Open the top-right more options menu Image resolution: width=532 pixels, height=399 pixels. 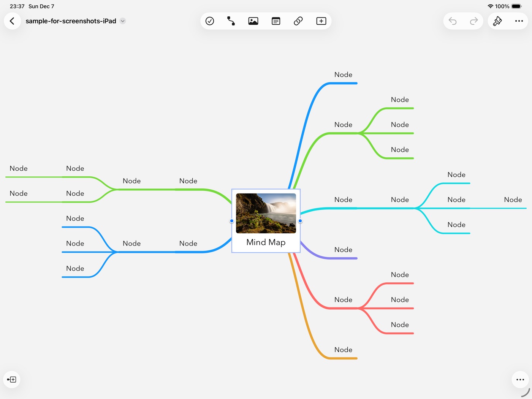[x=519, y=21]
